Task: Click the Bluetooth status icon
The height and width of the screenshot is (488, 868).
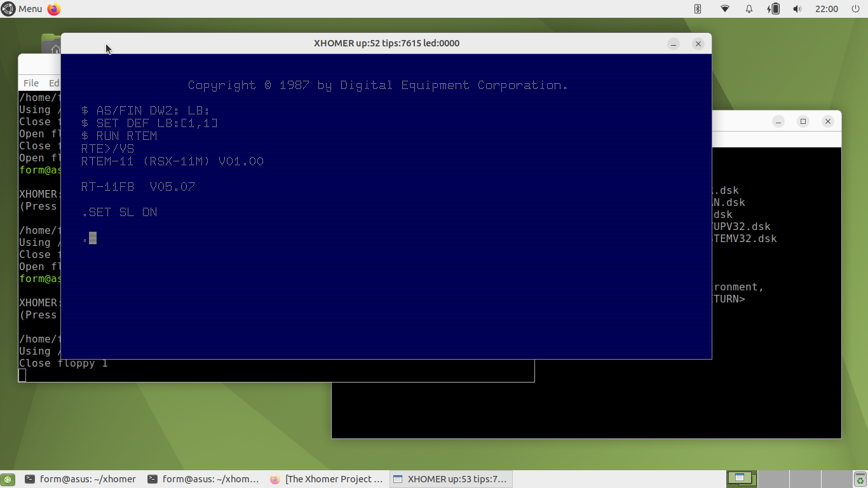Action: pyautogui.click(x=697, y=9)
